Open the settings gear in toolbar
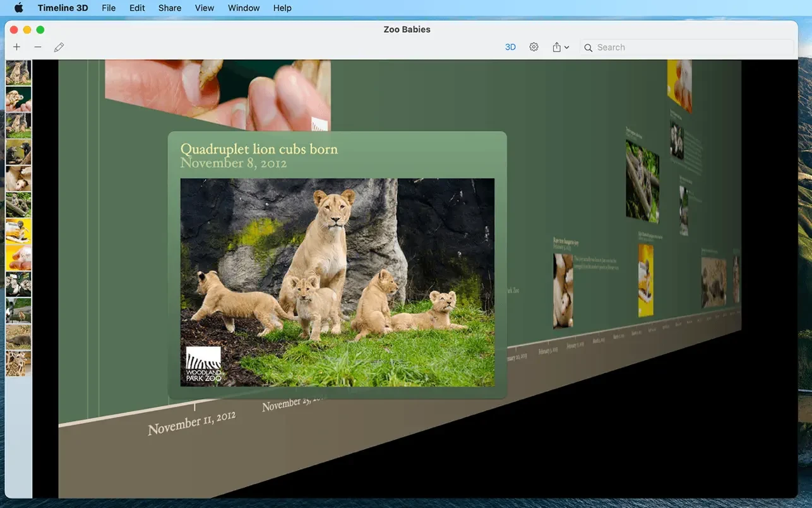 point(534,47)
